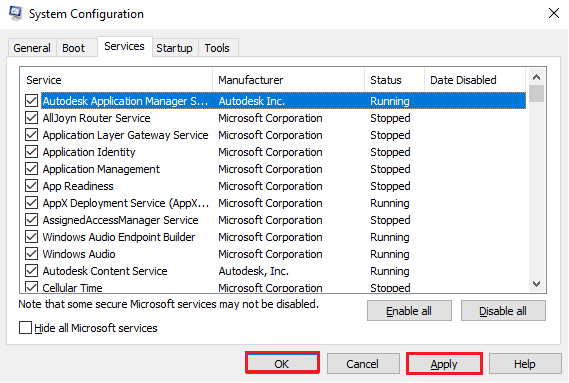
Task: Sort by the Manufacturer column header
Action: [x=288, y=80]
